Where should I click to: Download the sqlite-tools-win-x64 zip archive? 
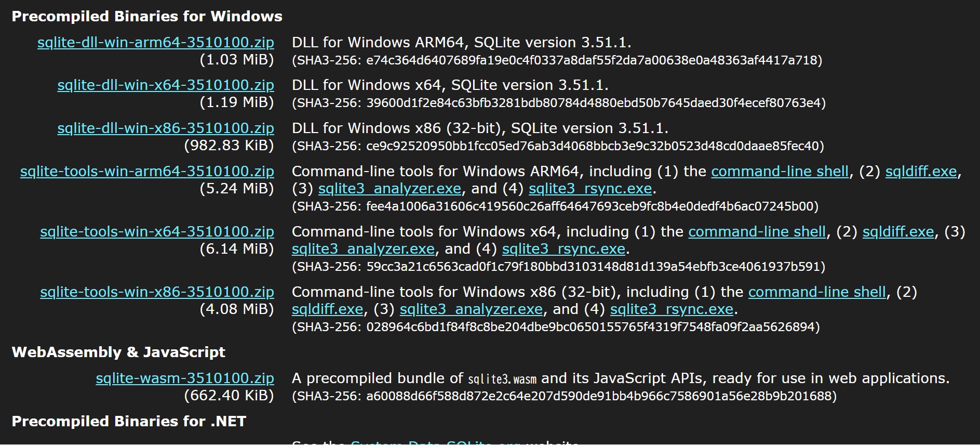click(157, 231)
